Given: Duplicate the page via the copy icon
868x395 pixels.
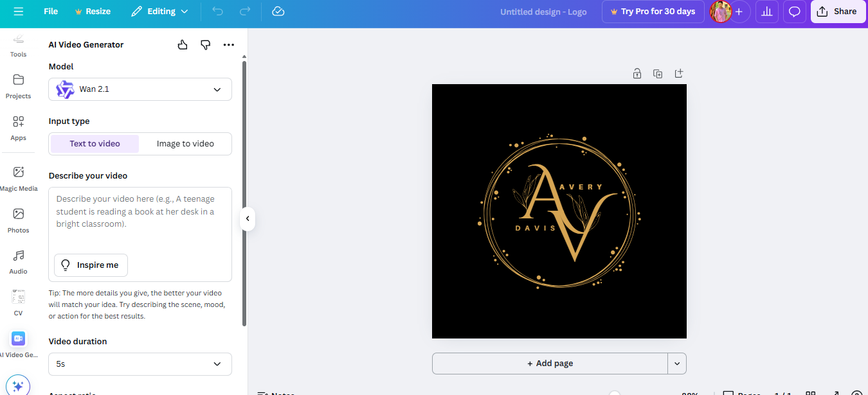Looking at the screenshot, I should pyautogui.click(x=657, y=73).
